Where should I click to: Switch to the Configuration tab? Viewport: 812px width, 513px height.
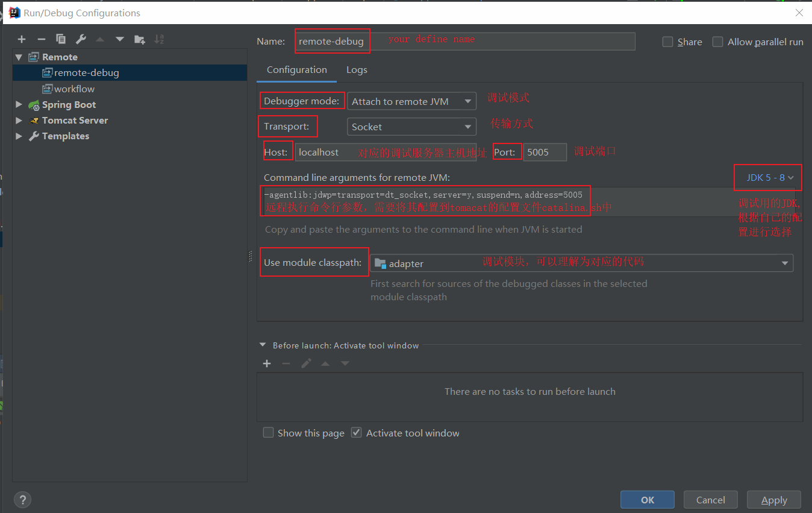[296, 70]
